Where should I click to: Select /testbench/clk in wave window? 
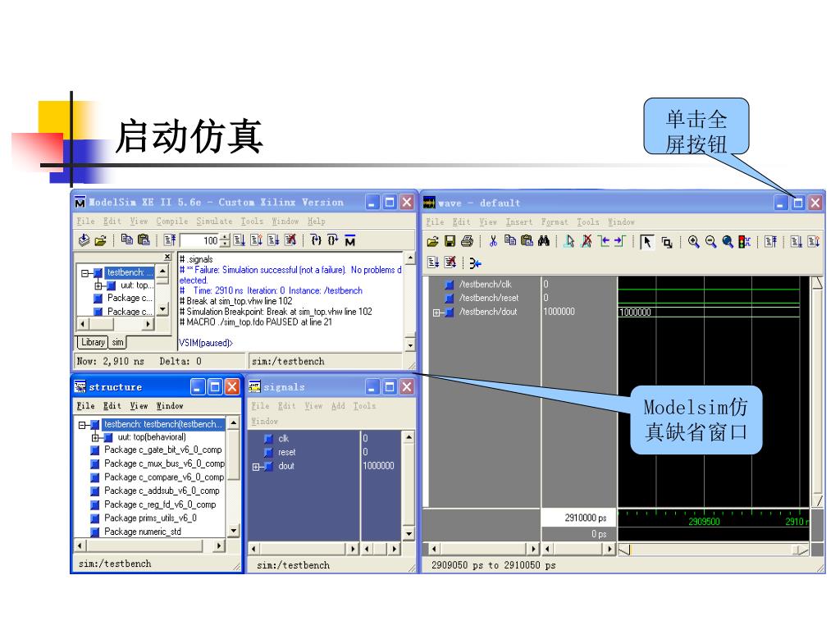(x=486, y=285)
